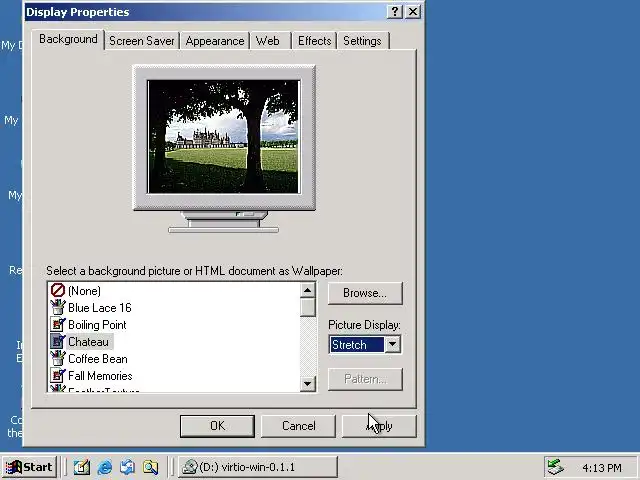Click the network tray icon
Screen dimensions: 640x480
point(556,467)
